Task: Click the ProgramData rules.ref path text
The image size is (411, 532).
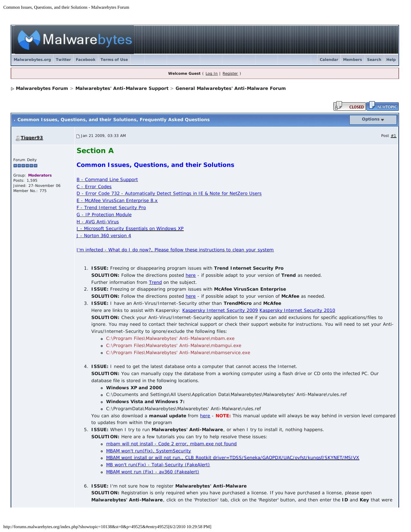Action: pyautogui.click(x=183, y=409)
